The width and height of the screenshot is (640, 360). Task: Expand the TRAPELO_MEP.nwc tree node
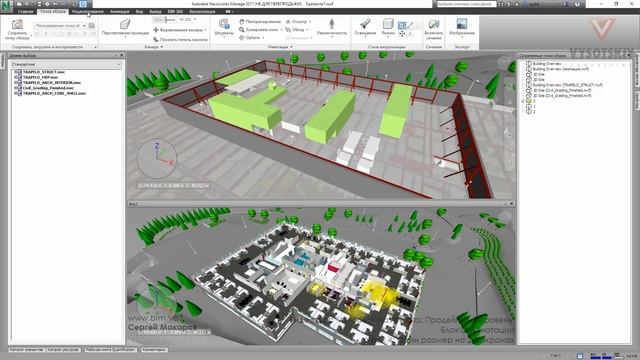click(x=16, y=77)
